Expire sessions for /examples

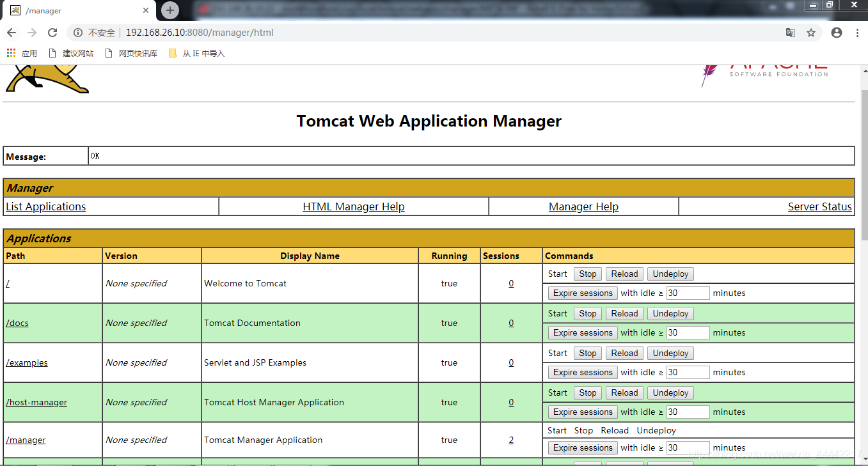point(583,372)
